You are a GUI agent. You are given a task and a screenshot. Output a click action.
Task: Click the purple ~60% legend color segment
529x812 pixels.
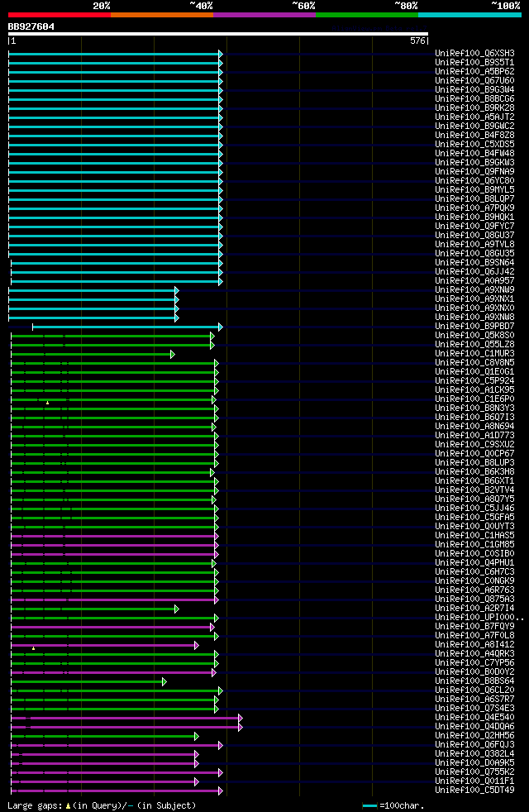tap(264, 15)
